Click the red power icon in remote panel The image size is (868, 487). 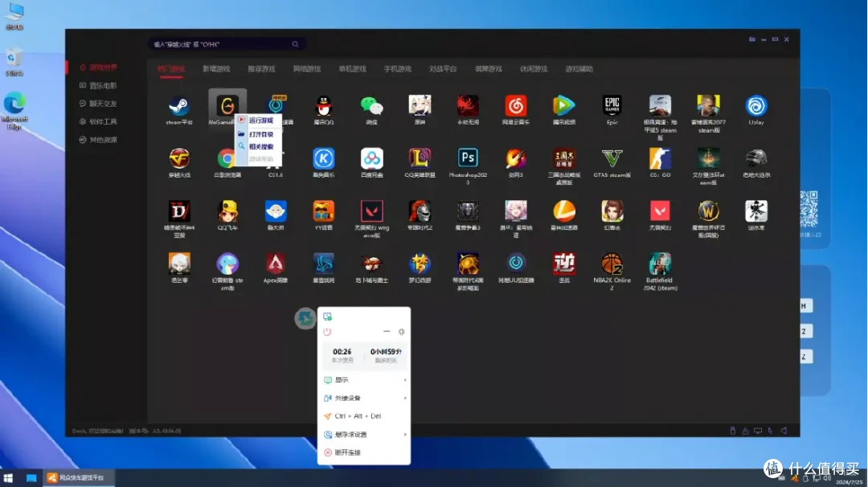[x=327, y=332]
